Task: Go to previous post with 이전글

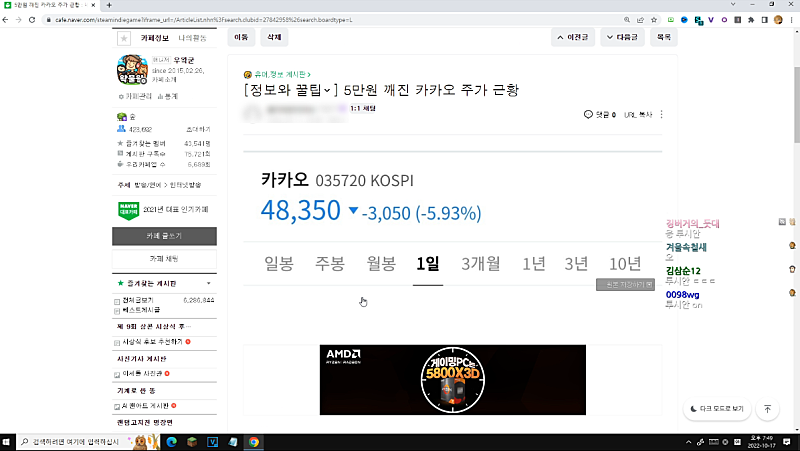Action: point(573,37)
